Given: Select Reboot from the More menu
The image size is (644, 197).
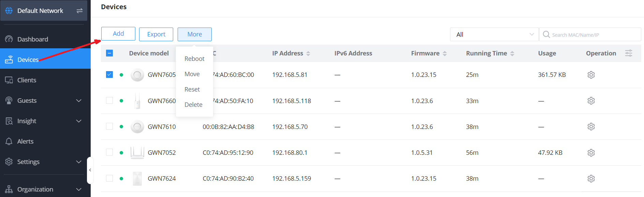Looking at the screenshot, I should [x=194, y=59].
